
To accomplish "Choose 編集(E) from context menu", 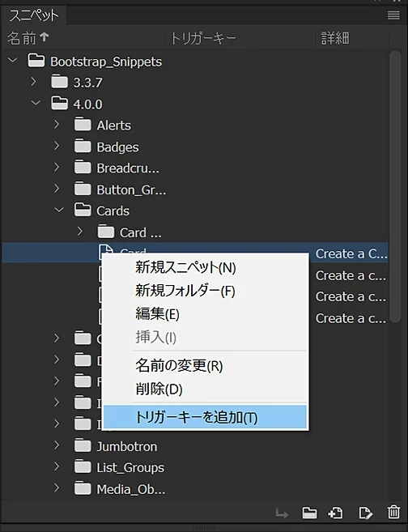I will [205, 314].
